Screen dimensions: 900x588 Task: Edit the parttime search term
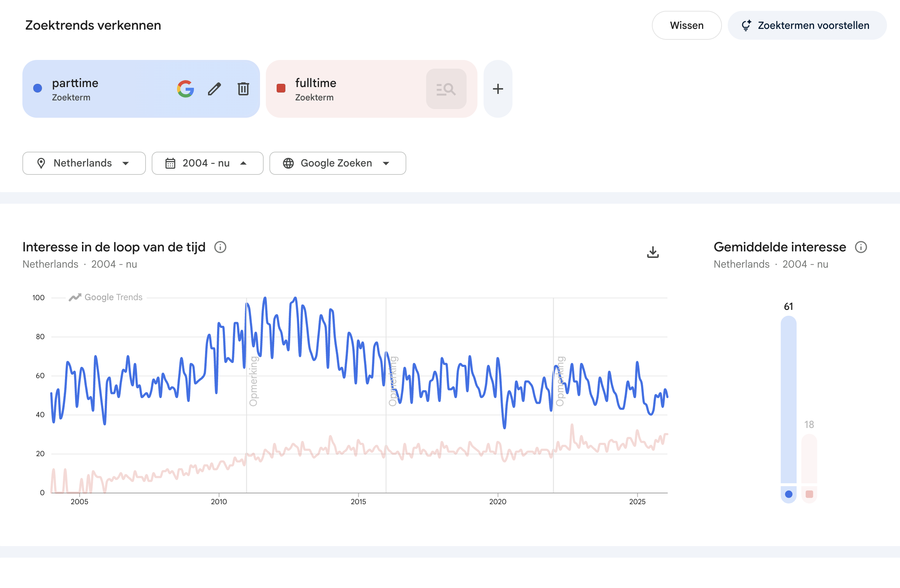coord(215,89)
